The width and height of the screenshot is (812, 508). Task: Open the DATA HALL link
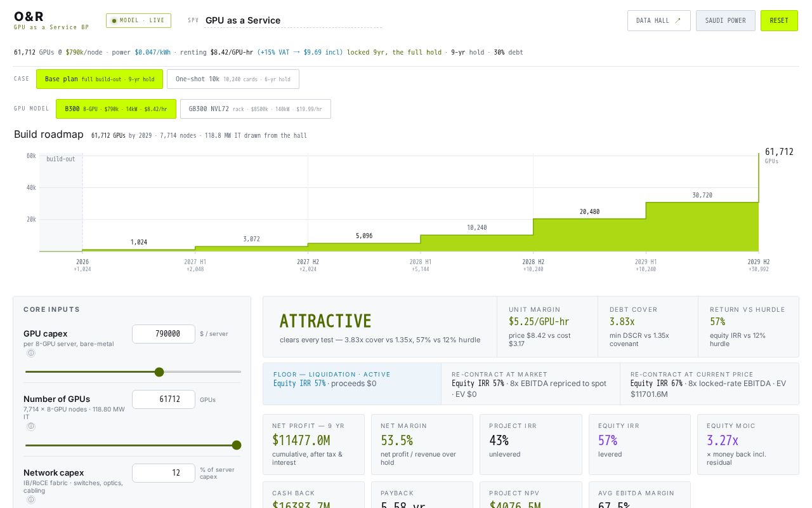tap(658, 20)
